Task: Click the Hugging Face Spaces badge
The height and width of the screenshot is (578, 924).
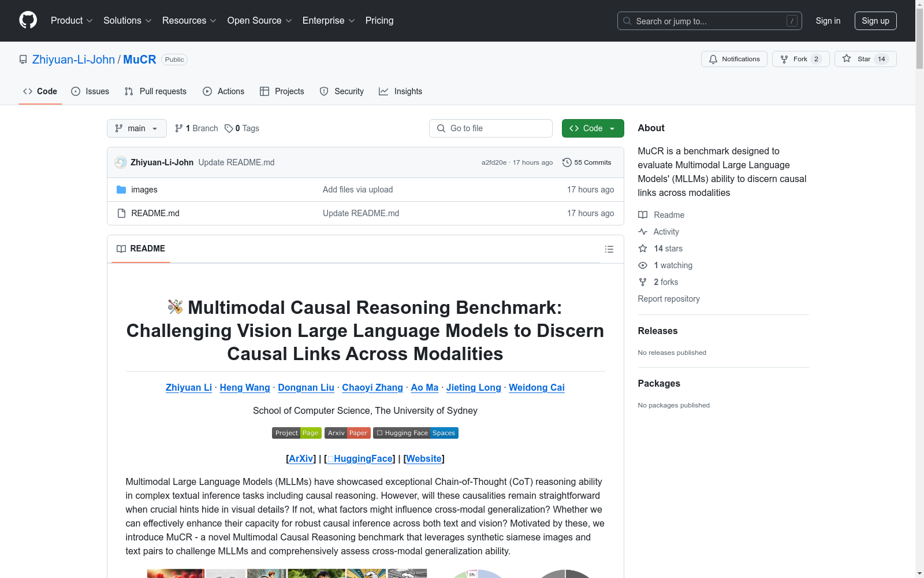Action: tap(416, 433)
